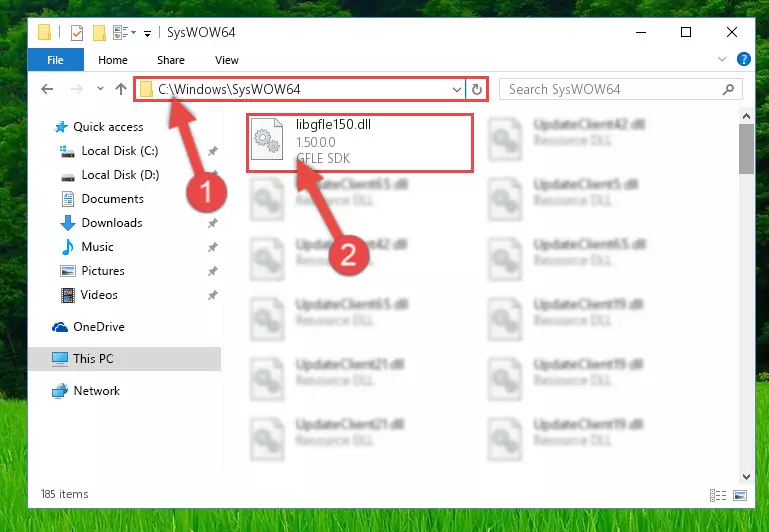Click the Explorer folder icon in title bar
Viewport: 769px width, 532px height.
[x=44, y=32]
